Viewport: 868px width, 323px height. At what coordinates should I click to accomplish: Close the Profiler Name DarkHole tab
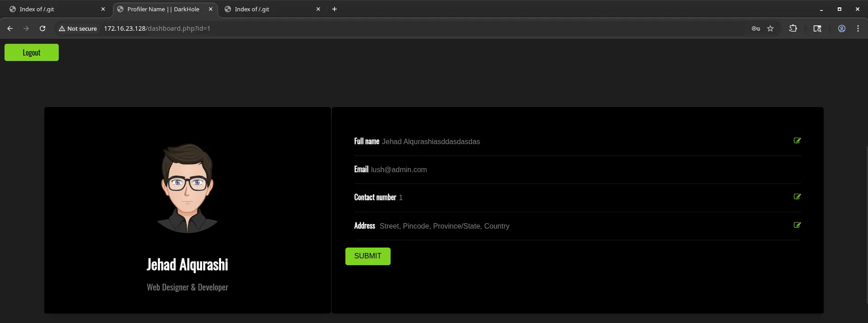click(211, 9)
